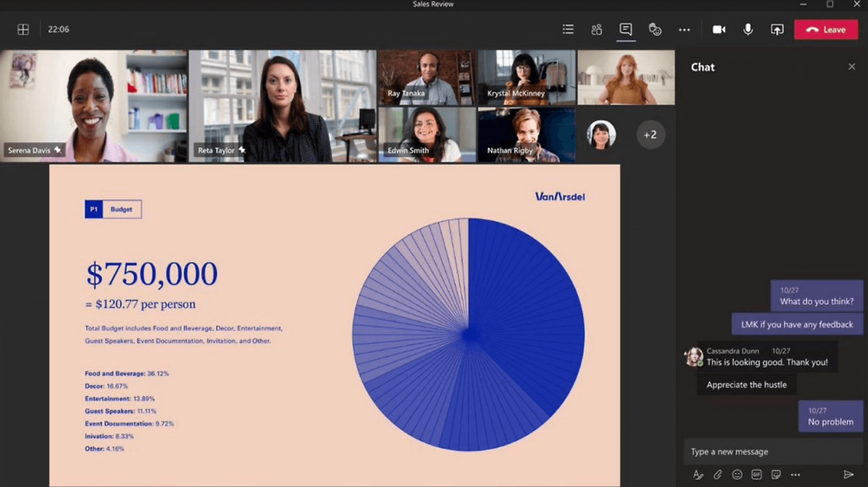Open the More actions ellipsis in toolbar
The image size is (868, 487).
(x=684, y=30)
